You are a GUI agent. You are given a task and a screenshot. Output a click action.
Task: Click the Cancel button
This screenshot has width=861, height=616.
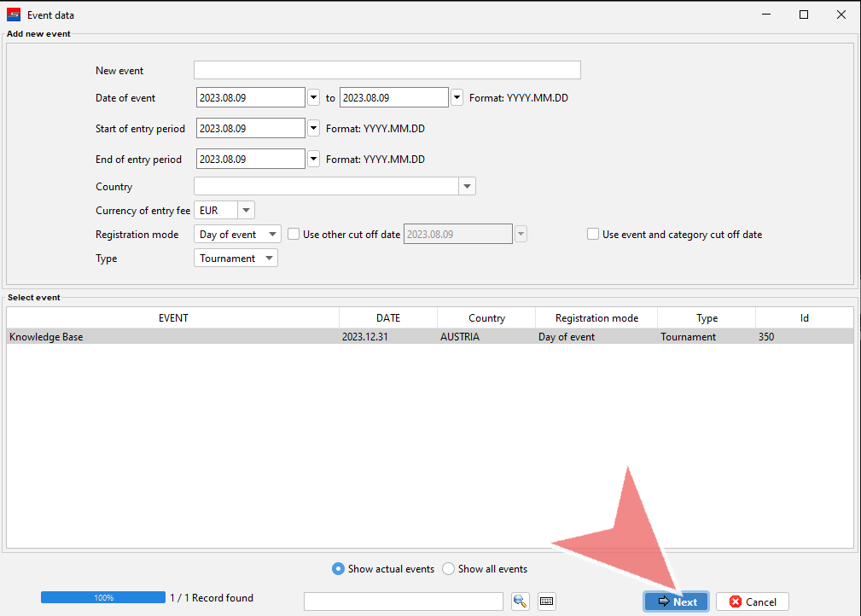[x=752, y=601]
